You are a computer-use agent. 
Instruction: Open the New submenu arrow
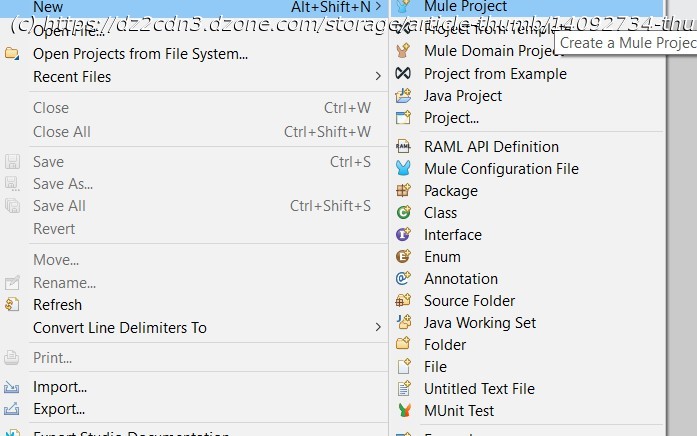point(378,6)
